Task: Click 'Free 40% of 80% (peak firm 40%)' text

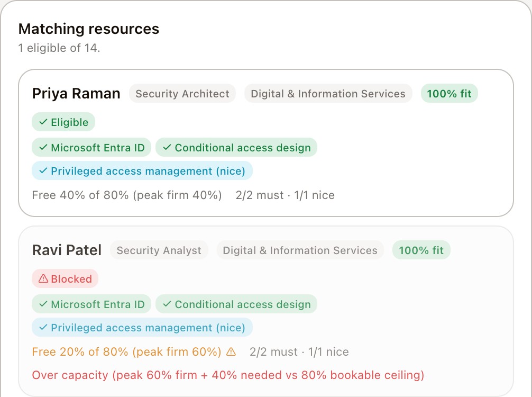Action: (x=127, y=195)
